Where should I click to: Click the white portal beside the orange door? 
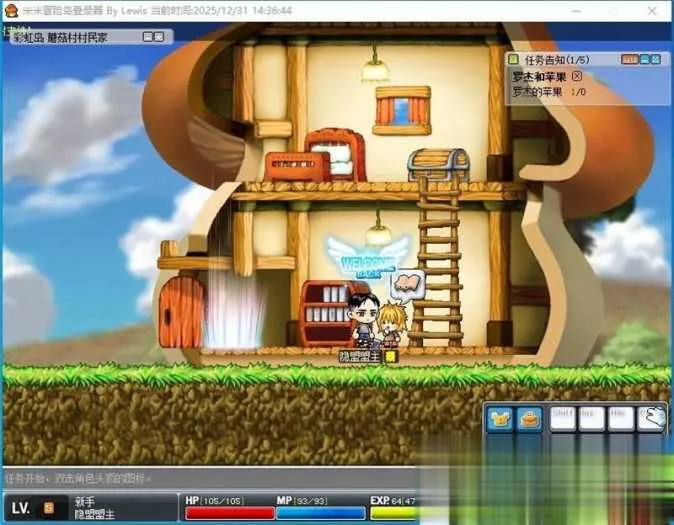click(234, 310)
